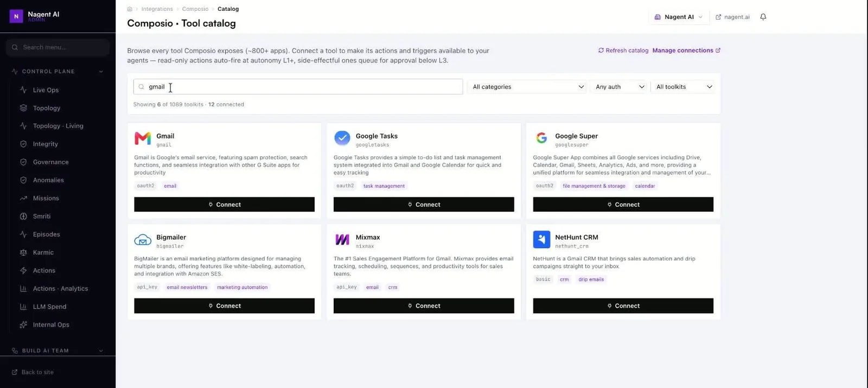Click the Mixmax card title
This screenshot has width=868, height=388.
368,238
